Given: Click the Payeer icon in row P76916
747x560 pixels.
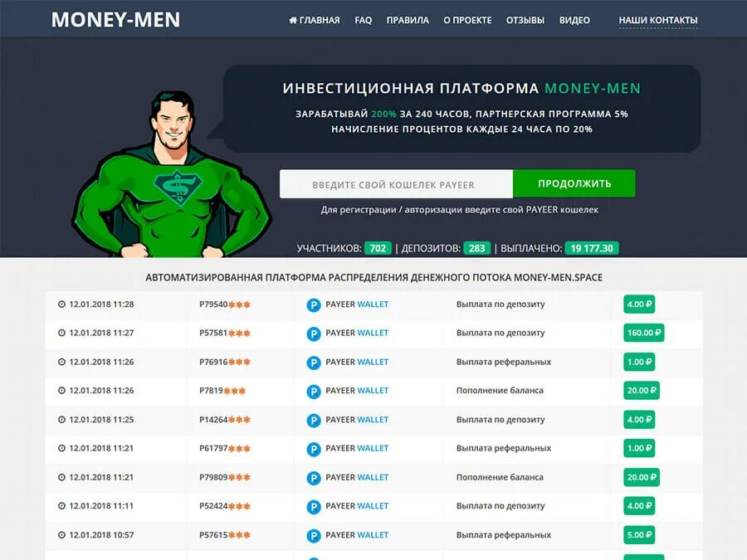Looking at the screenshot, I should click(314, 363).
